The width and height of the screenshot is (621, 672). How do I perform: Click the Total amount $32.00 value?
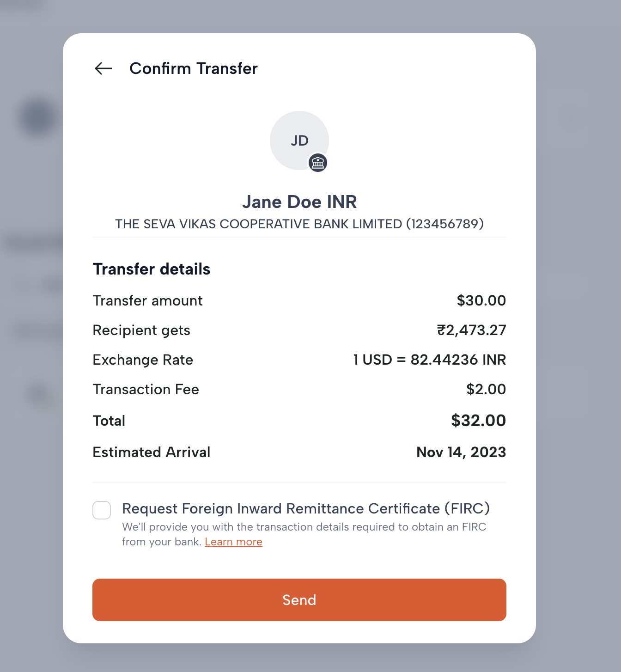click(478, 421)
